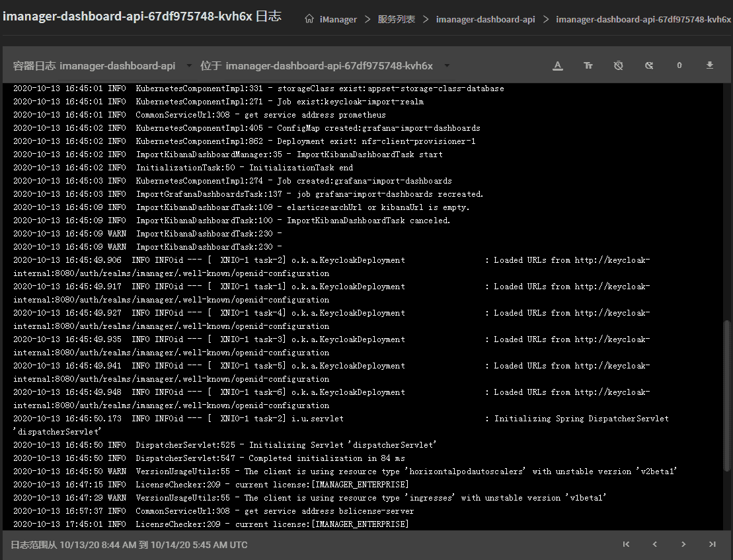Go to the previous log page
The image size is (733, 560).
tap(655, 544)
